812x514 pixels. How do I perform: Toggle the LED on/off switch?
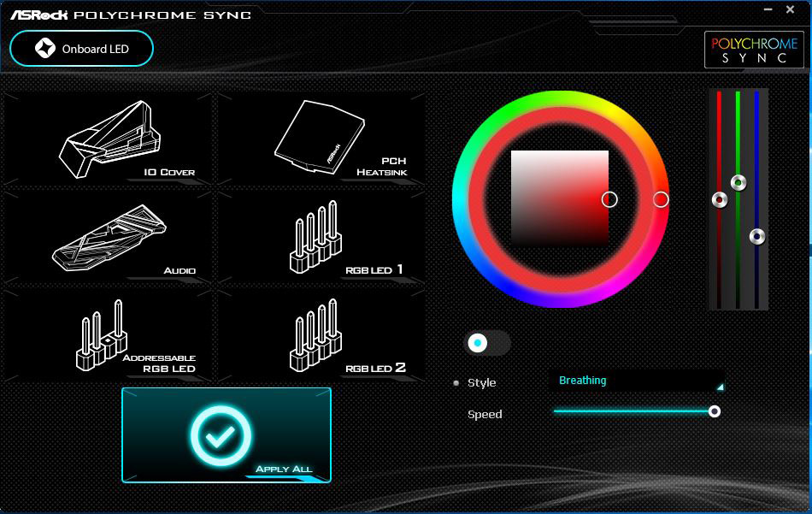coord(487,343)
